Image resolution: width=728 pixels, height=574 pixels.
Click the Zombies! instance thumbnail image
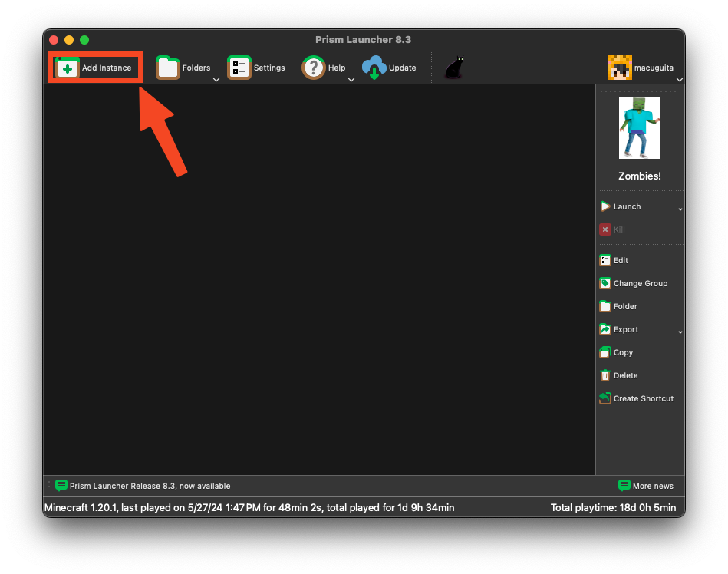pos(639,128)
